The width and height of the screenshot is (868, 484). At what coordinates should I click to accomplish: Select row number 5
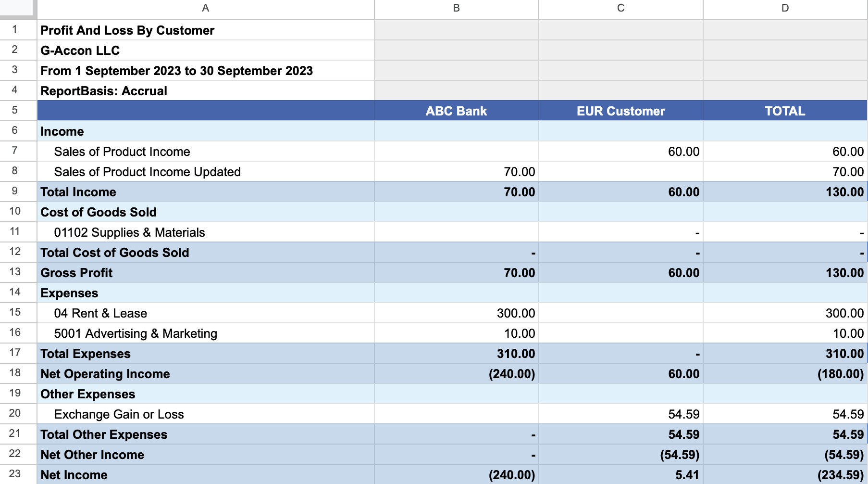click(x=16, y=111)
